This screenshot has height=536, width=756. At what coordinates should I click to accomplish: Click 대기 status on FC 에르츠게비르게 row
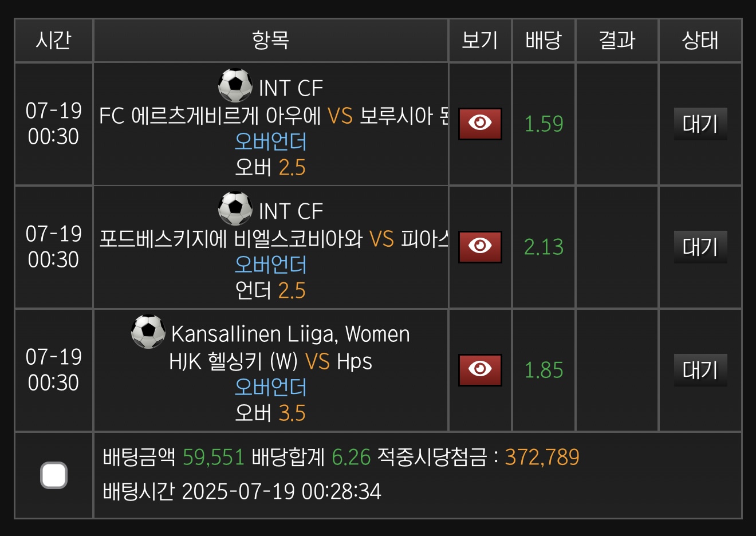point(700,124)
